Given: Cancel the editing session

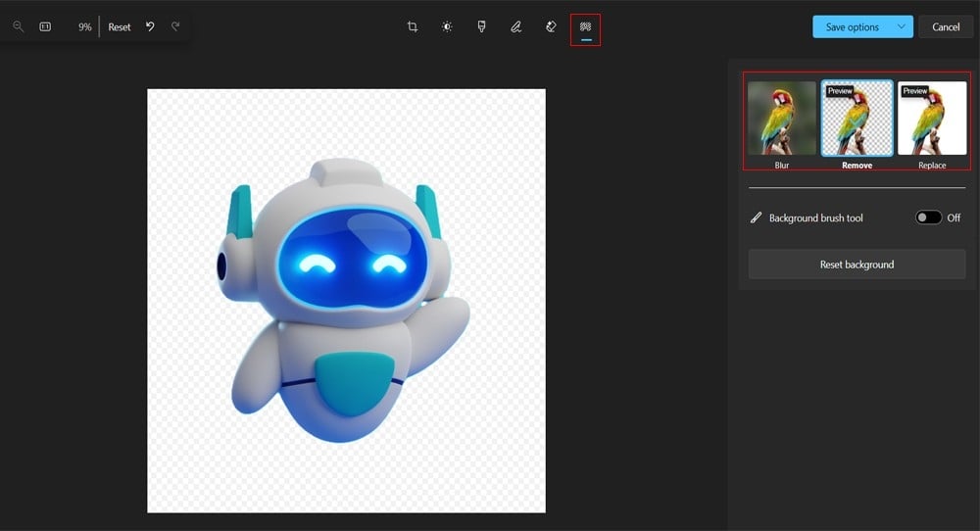Looking at the screenshot, I should click(x=946, y=27).
